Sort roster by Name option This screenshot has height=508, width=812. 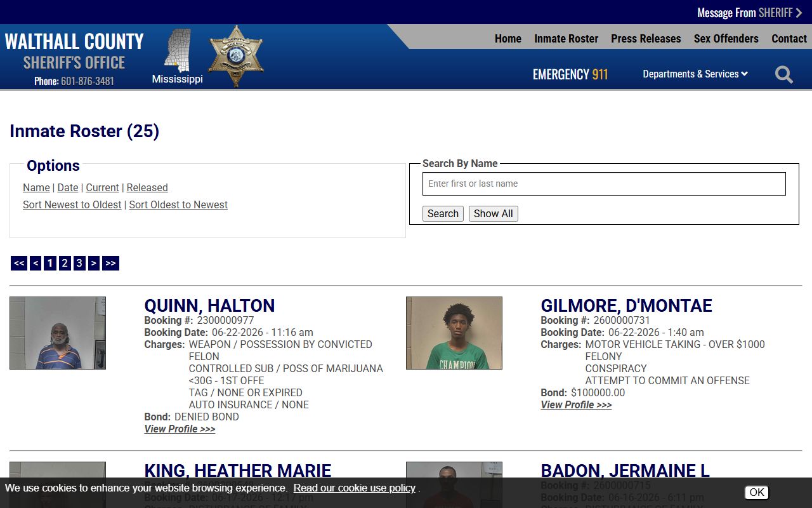[36, 187]
